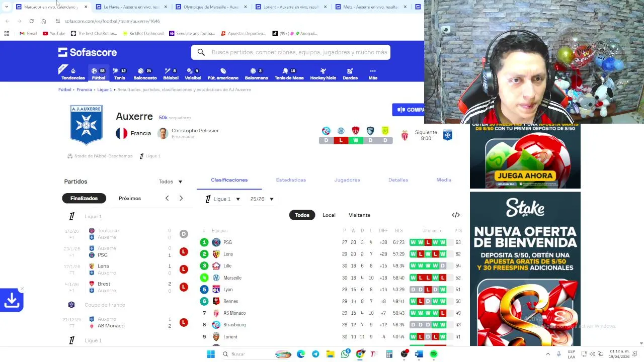The image size is (644, 362).
Task: Select Tenis de Mesa sport category
Action: [289, 74]
